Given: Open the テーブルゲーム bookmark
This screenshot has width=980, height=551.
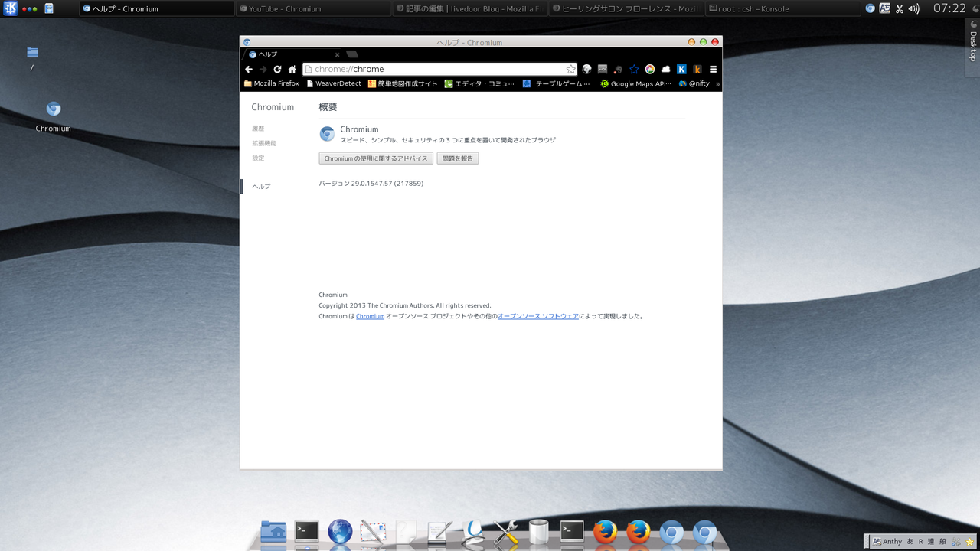Looking at the screenshot, I should 557,83.
